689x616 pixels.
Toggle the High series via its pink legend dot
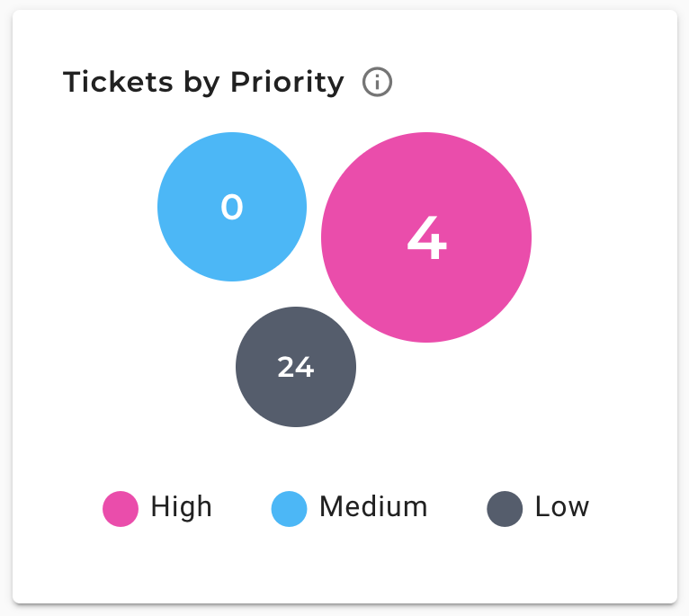[121, 509]
